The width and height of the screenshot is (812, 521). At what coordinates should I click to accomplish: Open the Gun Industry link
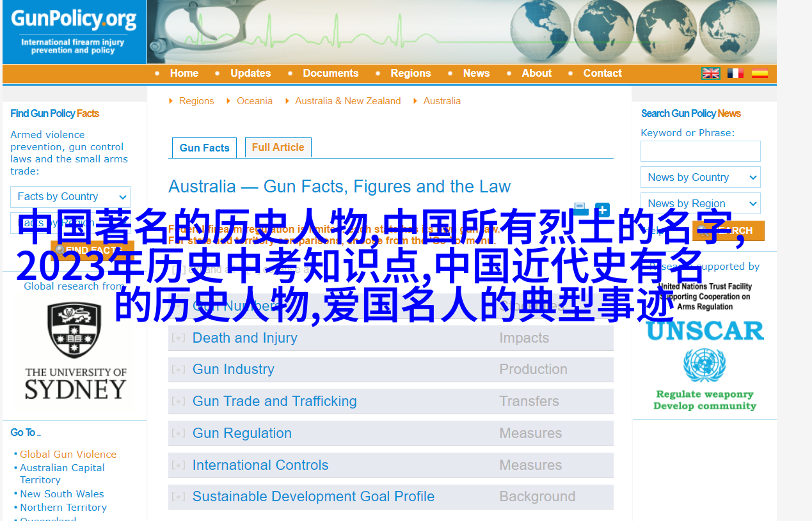234,369
